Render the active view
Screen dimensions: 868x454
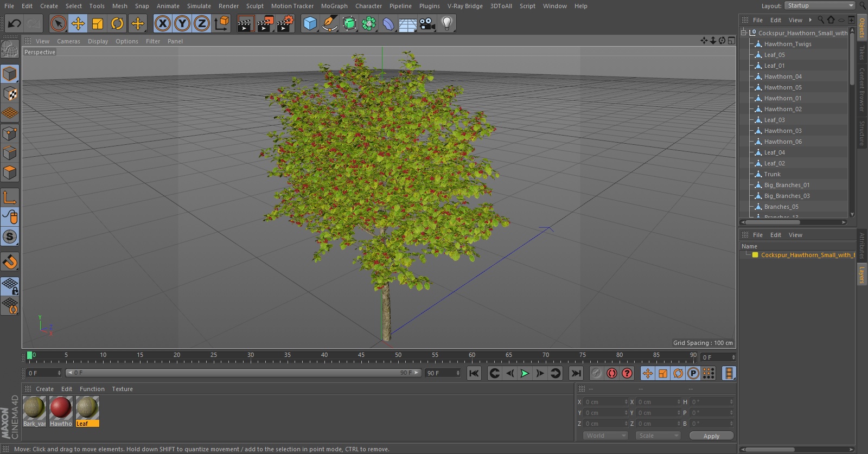245,23
